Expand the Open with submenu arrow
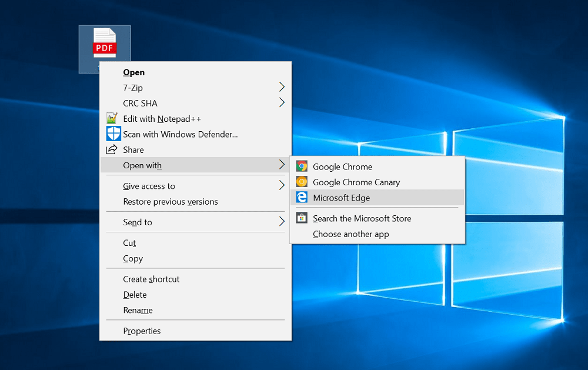This screenshot has width=588, height=370. pyautogui.click(x=282, y=164)
